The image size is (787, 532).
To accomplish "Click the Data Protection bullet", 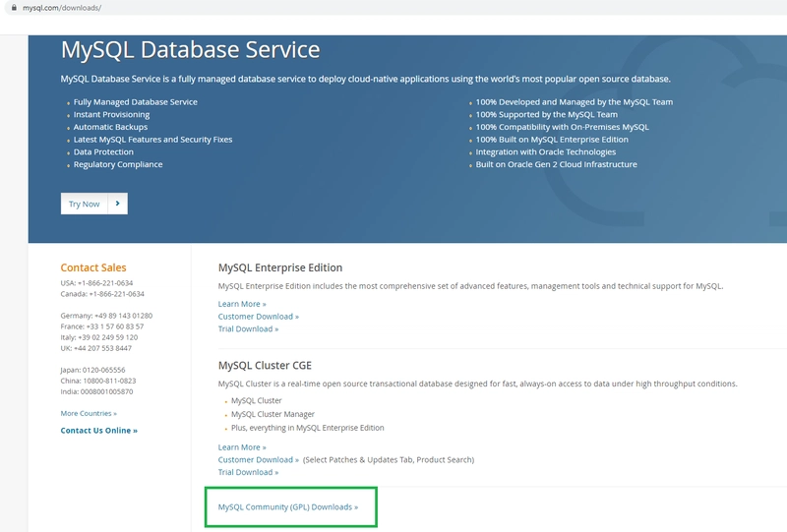I will [103, 152].
